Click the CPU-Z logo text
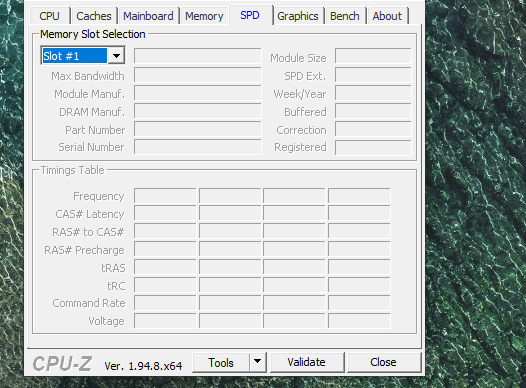Viewport: 526px width, 388px height. pyautogui.click(x=62, y=364)
